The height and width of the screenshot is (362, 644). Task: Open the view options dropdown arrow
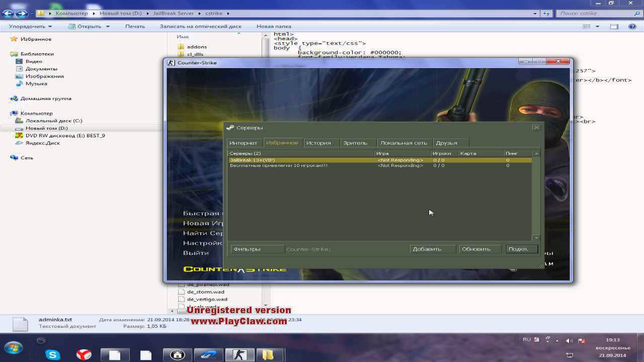pyautogui.click(x=598, y=26)
